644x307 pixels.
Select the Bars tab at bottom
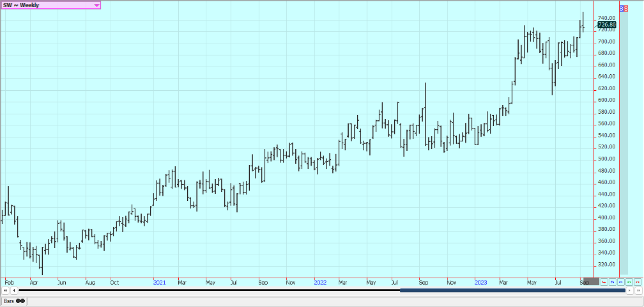click(13, 301)
